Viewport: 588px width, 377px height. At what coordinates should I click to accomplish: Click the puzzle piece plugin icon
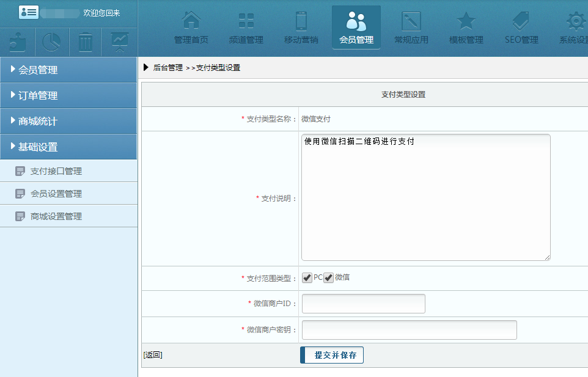17,42
